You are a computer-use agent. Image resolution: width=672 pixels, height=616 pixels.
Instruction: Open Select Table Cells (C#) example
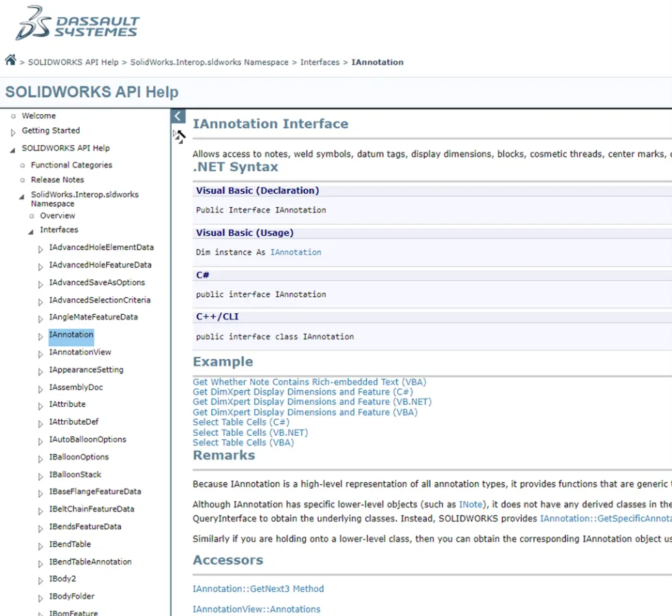(x=241, y=422)
